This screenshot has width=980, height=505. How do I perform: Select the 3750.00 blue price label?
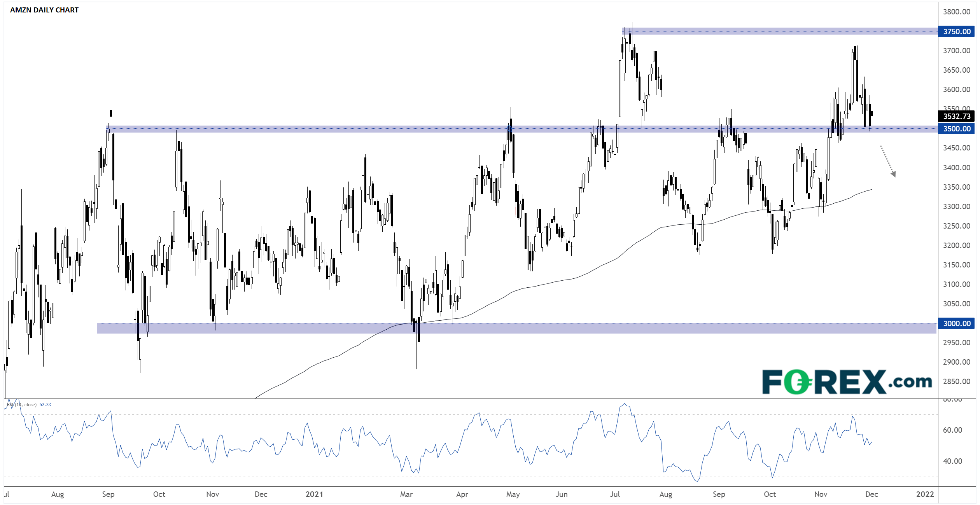[957, 31]
